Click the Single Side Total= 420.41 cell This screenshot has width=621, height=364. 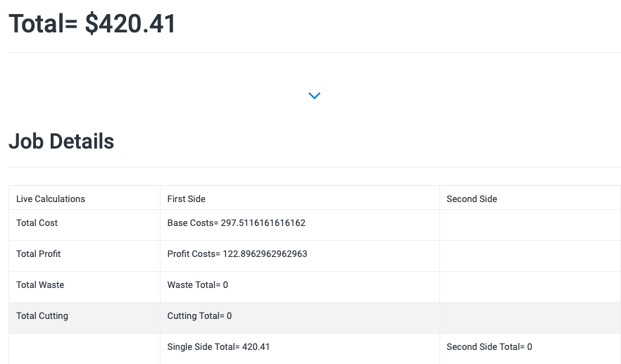pos(300,349)
